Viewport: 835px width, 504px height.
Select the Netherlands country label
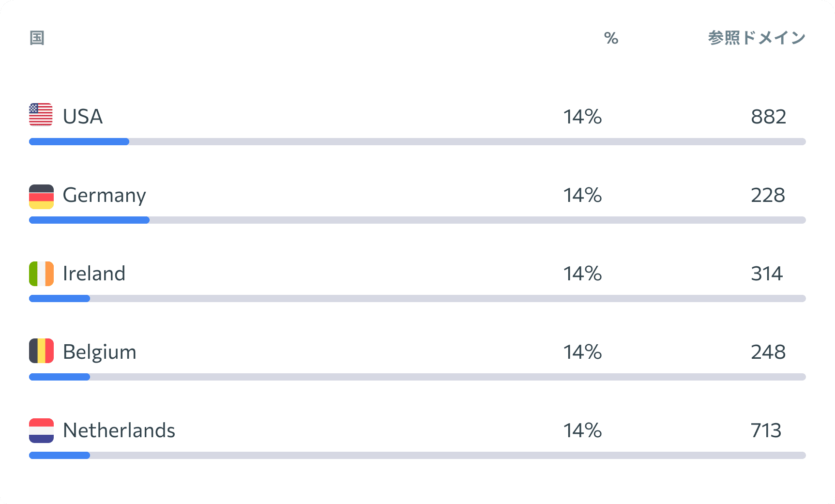click(119, 430)
